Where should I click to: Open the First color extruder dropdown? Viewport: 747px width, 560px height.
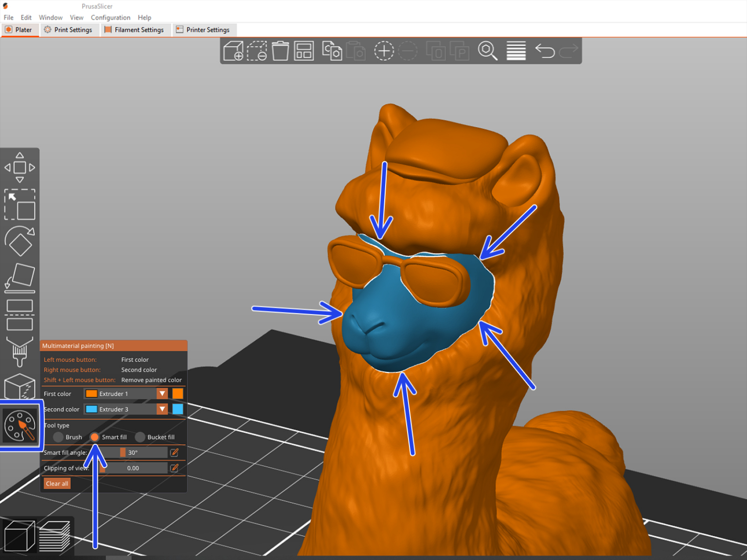tap(162, 393)
